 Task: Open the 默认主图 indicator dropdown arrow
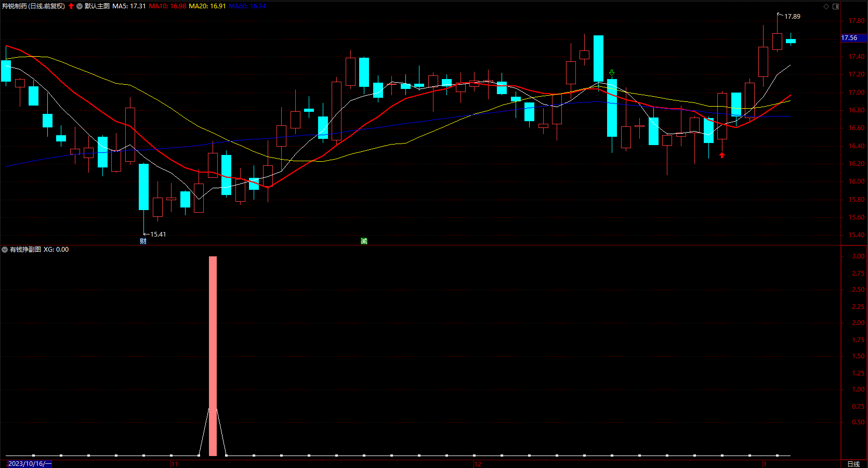[x=80, y=6]
